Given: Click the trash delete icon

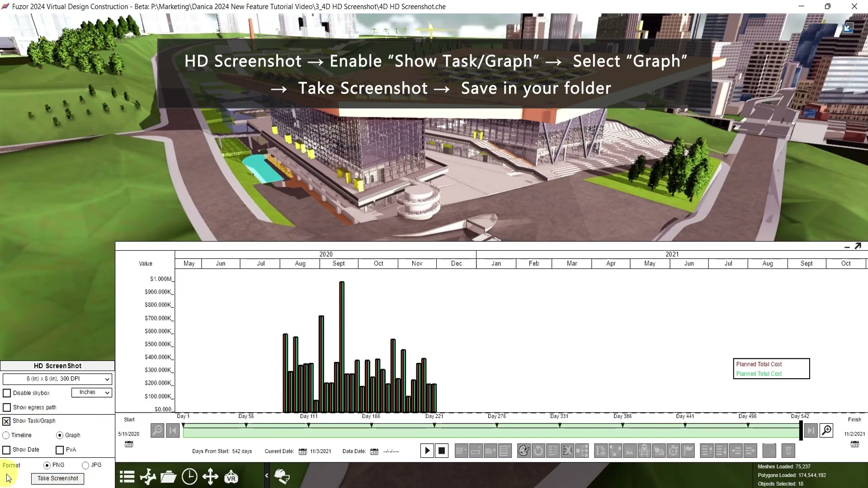Looking at the screenshot, I should pos(788,450).
